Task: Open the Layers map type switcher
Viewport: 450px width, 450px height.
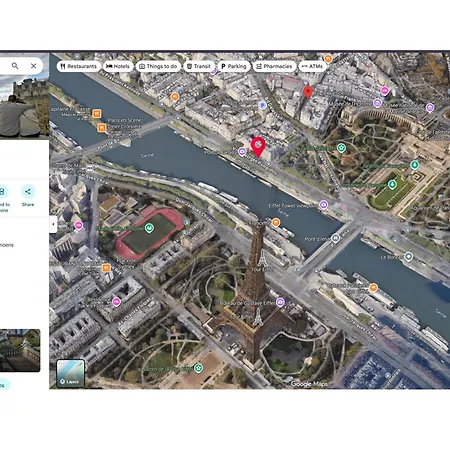Action: pos(70,373)
